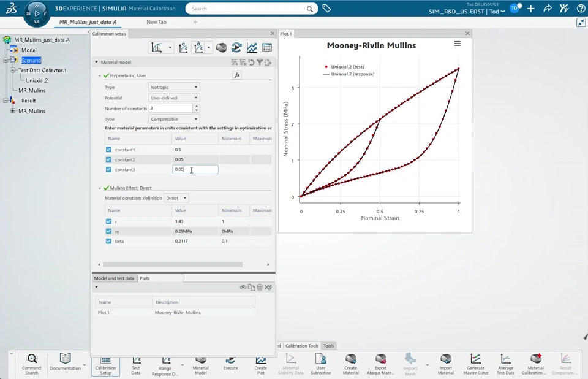Click the copy icon in plots panel
This screenshot has height=379, width=588.
click(x=251, y=288)
